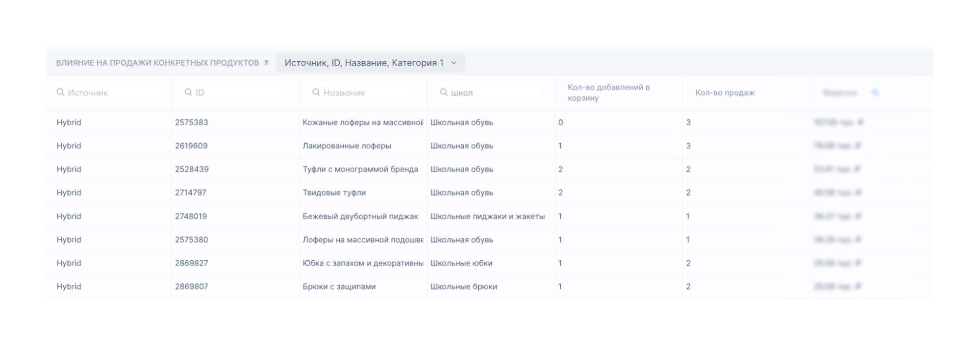This screenshot has height=344, width=980.
Task: Focus the Источник search field
Action: coord(110,93)
